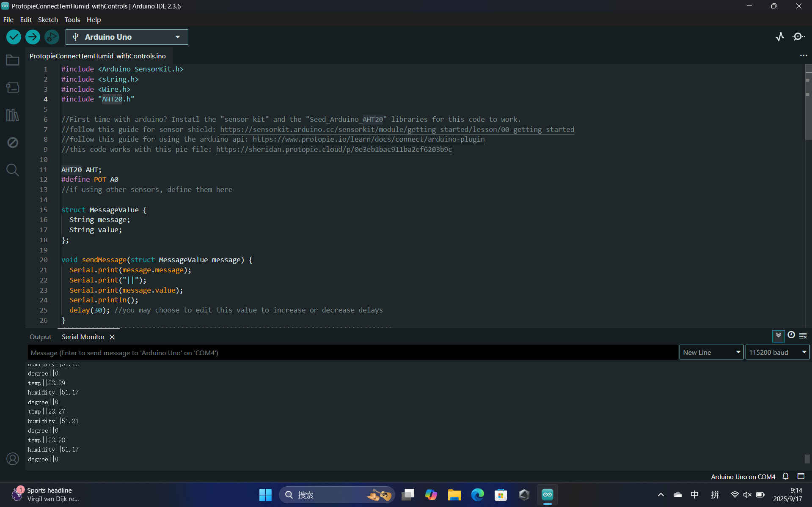Change baud rate via 115200 baud dropdown
The height and width of the screenshot is (507, 812).
coord(777,352)
